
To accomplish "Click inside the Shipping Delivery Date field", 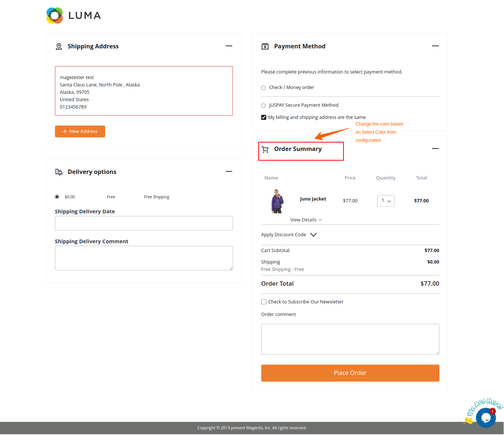I will (x=144, y=223).
